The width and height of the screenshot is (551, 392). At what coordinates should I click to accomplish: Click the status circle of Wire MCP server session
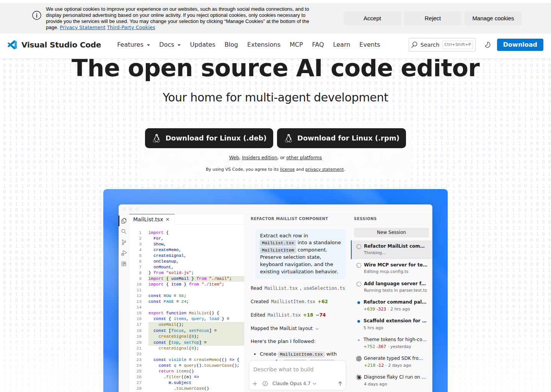(x=359, y=265)
